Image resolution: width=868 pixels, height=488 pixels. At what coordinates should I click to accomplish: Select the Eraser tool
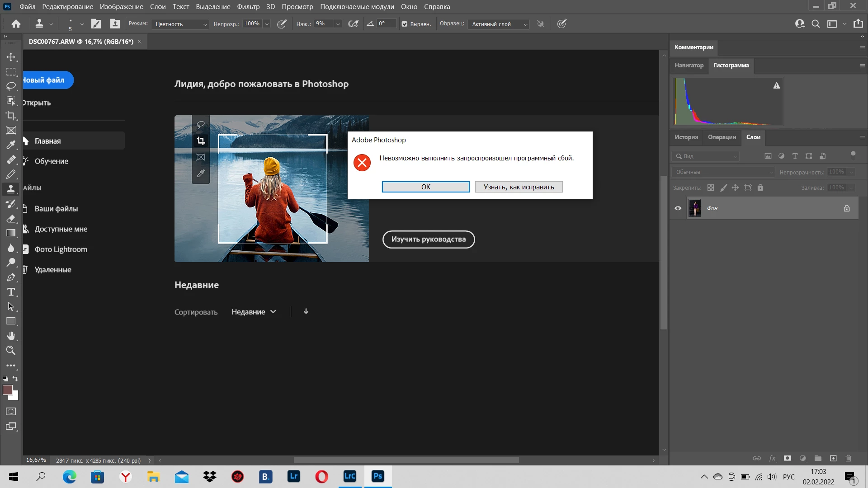click(11, 218)
